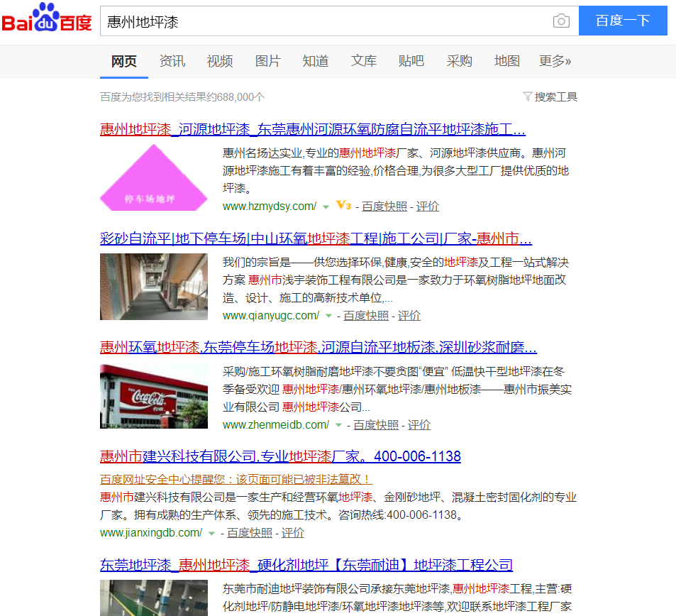Image resolution: width=676 pixels, height=616 pixels.
Task: Switch to the 地图 tab
Action: point(507,61)
